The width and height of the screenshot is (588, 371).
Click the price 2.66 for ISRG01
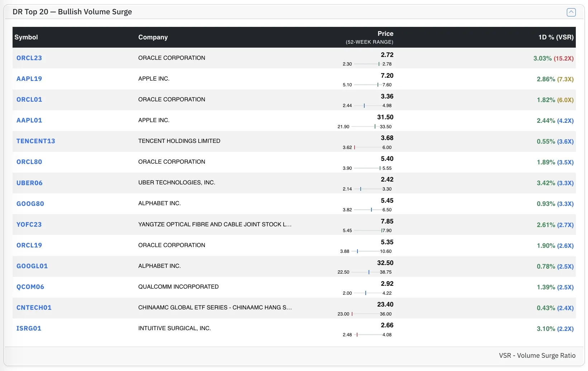coord(387,325)
